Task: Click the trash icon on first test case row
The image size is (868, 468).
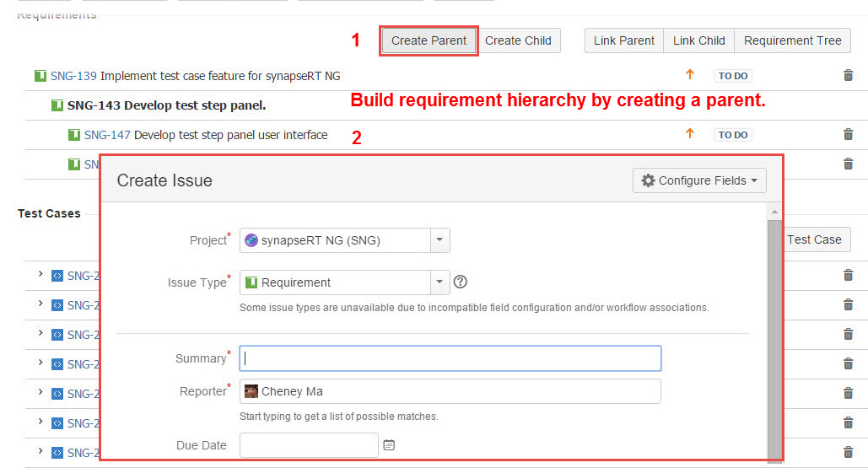Action: [x=848, y=275]
